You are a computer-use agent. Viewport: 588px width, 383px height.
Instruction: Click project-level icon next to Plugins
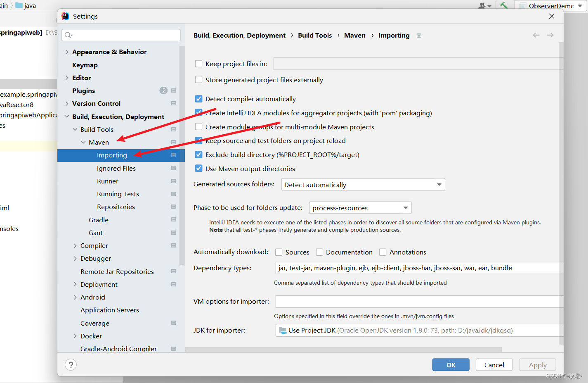173,90
